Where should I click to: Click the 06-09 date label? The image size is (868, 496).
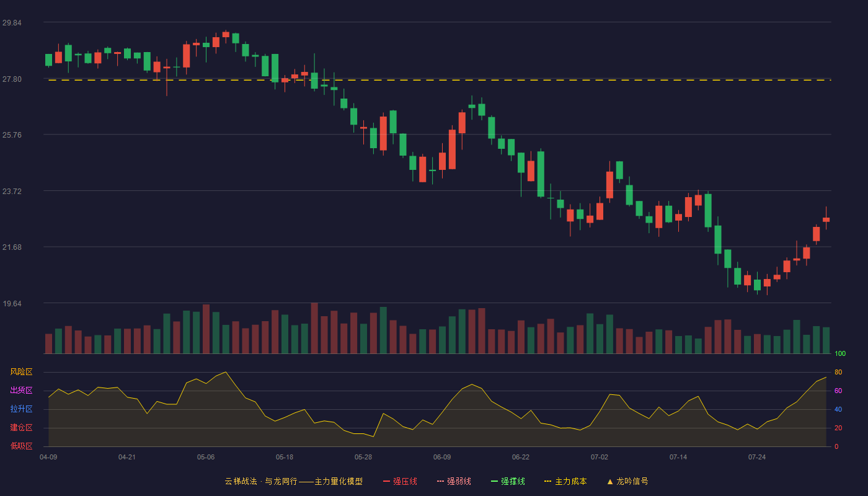pyautogui.click(x=442, y=457)
